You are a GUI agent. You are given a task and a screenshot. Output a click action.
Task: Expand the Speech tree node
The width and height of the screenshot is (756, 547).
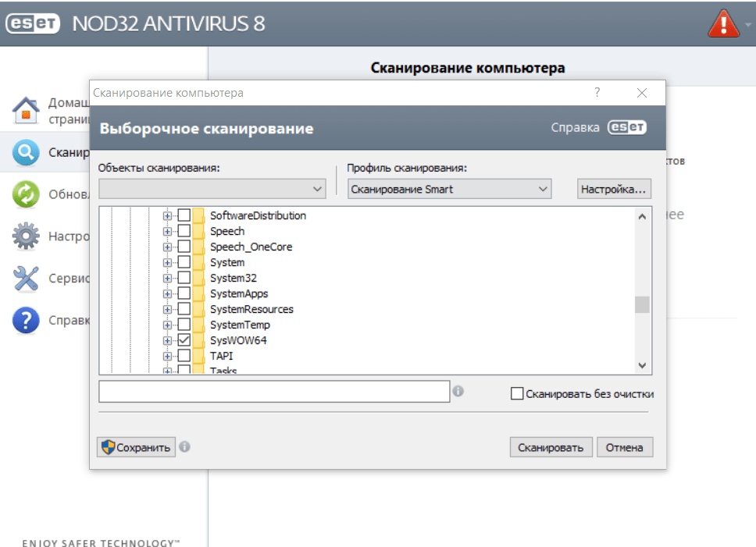tap(167, 232)
